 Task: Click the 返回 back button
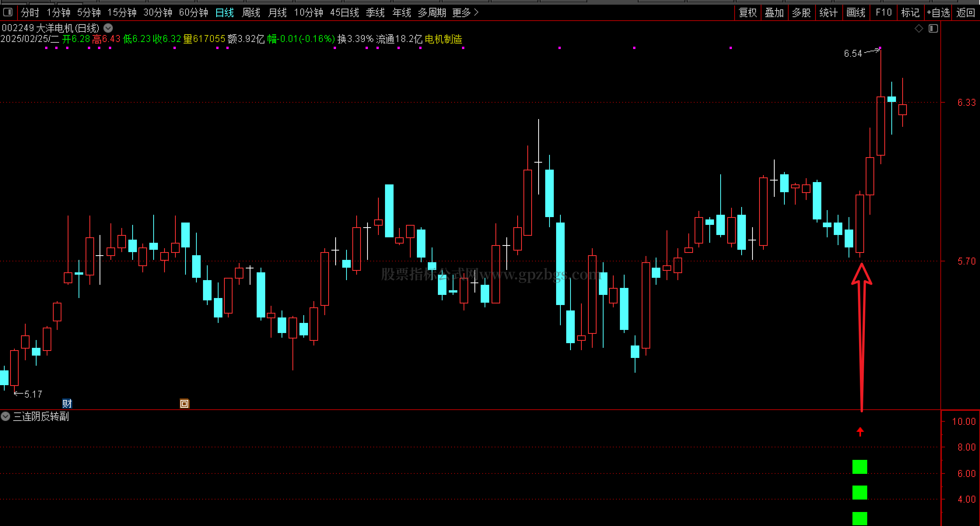tap(965, 13)
